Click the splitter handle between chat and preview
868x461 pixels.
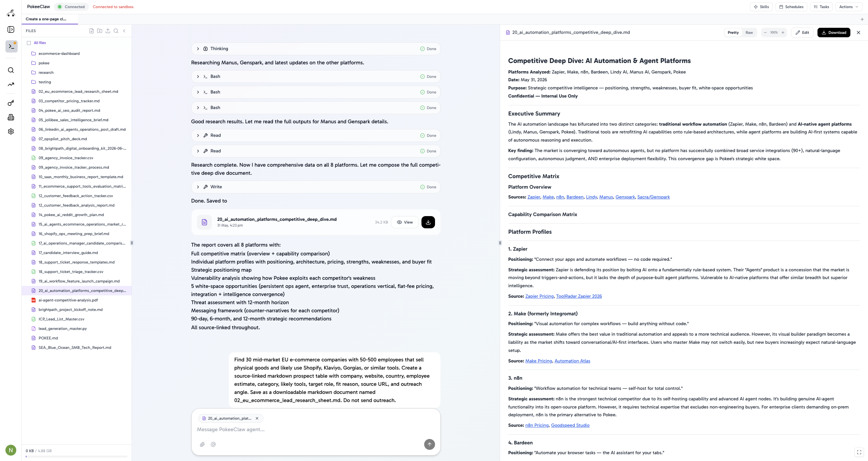point(500,243)
